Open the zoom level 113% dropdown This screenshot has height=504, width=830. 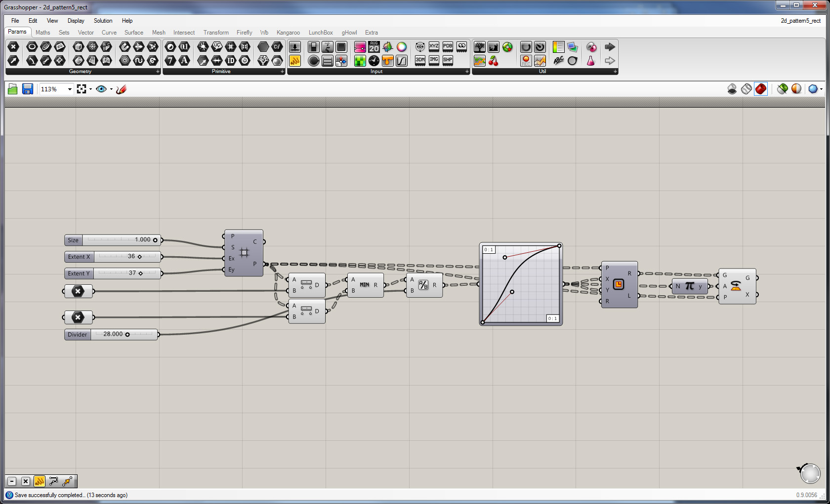(70, 89)
